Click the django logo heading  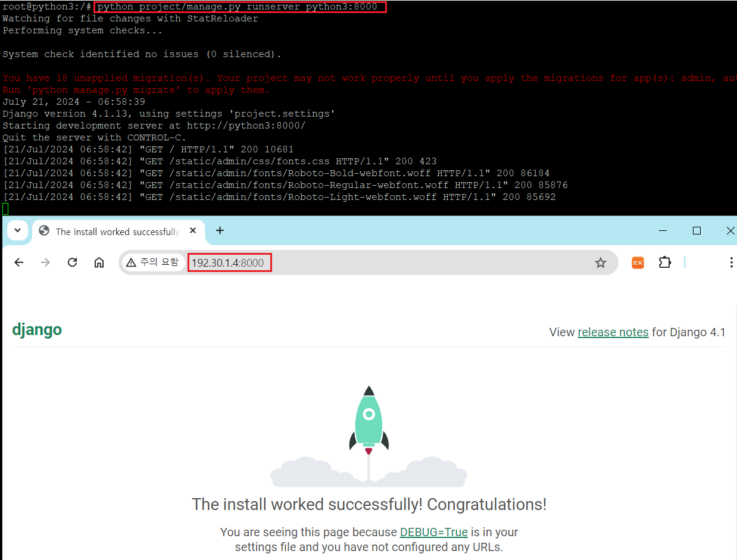37,330
